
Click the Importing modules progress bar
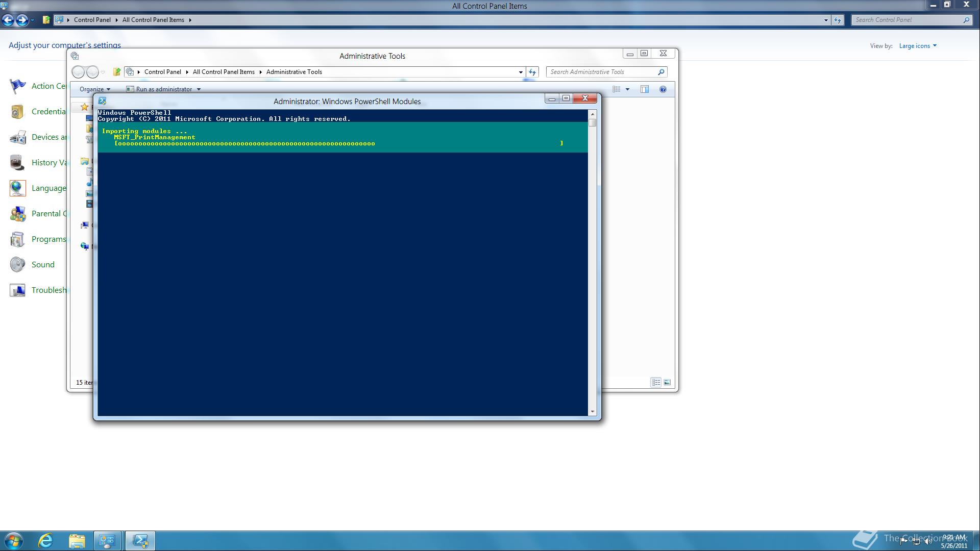(339, 144)
